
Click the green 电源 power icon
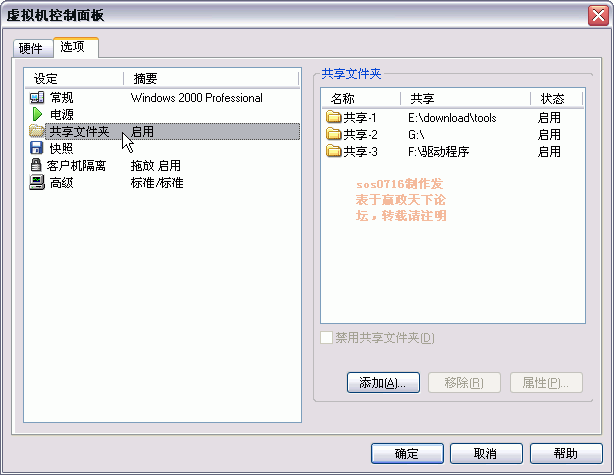tap(37, 115)
